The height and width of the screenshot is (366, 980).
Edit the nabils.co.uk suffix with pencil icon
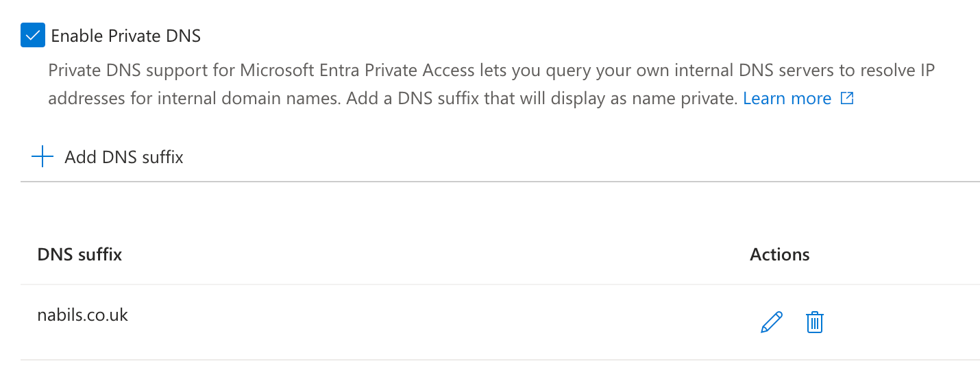pos(771,322)
